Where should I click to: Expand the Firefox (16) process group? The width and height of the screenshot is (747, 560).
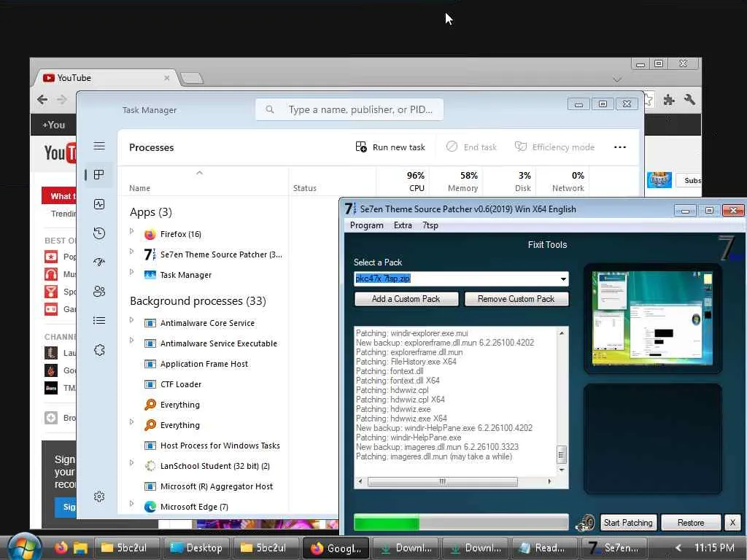(x=132, y=231)
